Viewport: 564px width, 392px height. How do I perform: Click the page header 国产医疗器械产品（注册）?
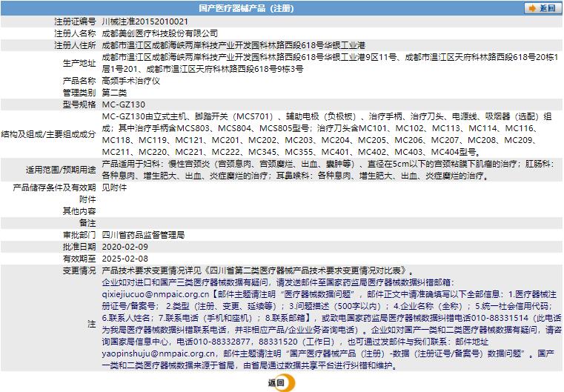[246, 8]
